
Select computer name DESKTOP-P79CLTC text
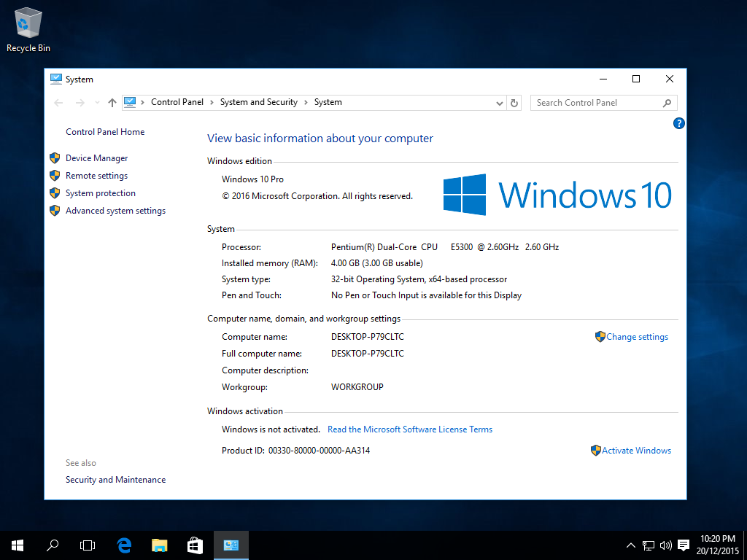pos(368,337)
